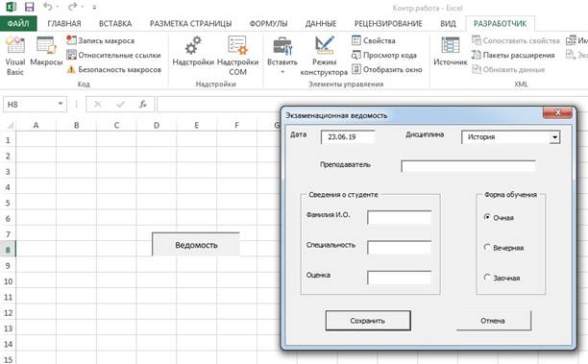Customize quick access toolbar dropdown
Image resolution: width=588 pixels, height=364 pixels.
(x=94, y=7)
